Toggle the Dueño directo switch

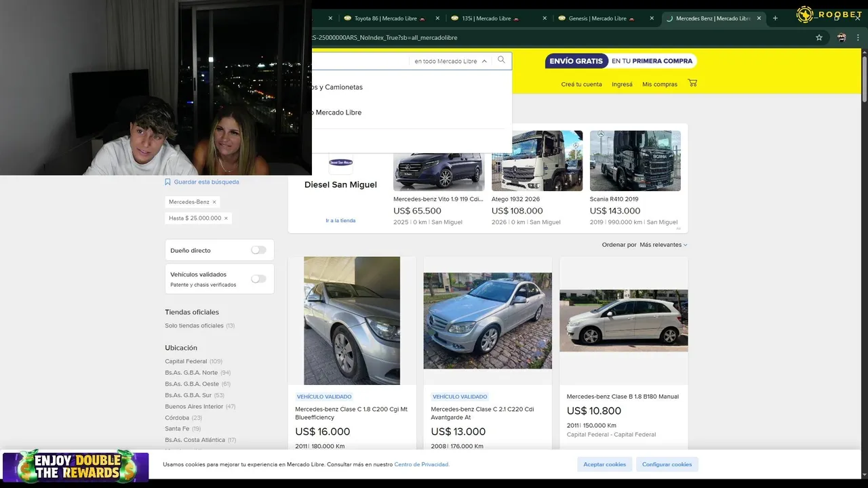tap(258, 250)
